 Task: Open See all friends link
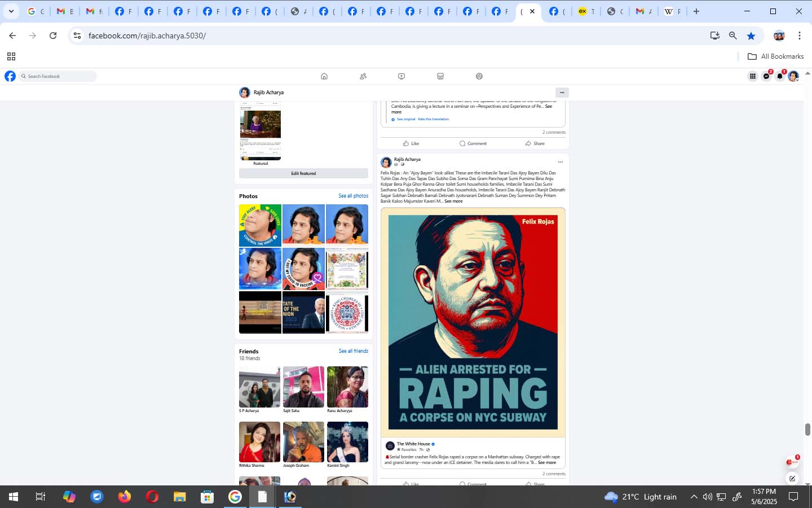(x=353, y=351)
